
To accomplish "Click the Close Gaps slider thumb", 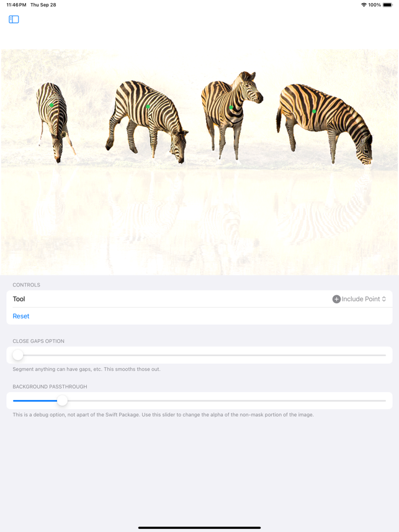I will (x=18, y=355).
